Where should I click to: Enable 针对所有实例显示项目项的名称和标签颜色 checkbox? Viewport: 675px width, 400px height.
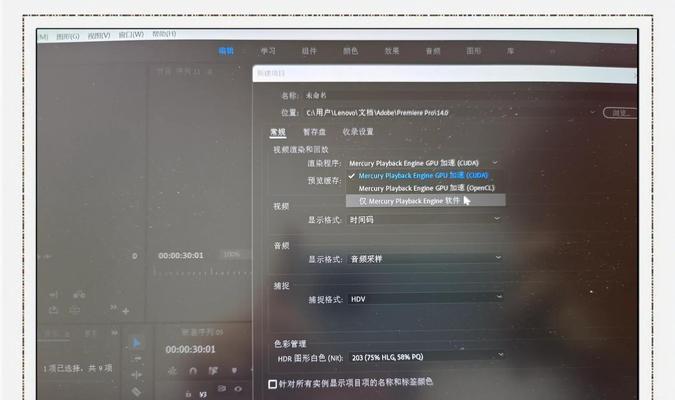(272, 384)
